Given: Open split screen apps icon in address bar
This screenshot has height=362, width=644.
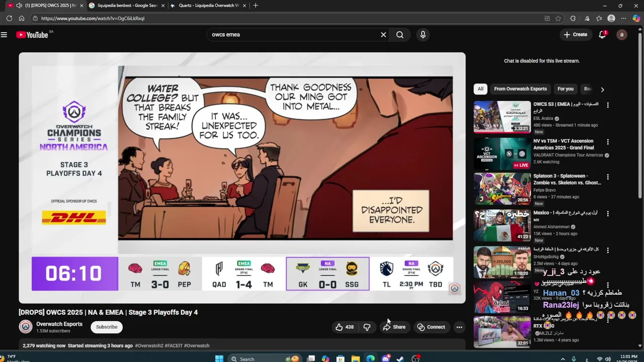Looking at the screenshot, I should coord(547,19).
